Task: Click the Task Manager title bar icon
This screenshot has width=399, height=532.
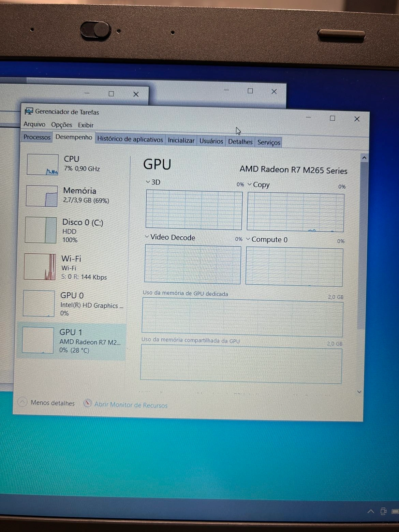Action: coord(29,111)
